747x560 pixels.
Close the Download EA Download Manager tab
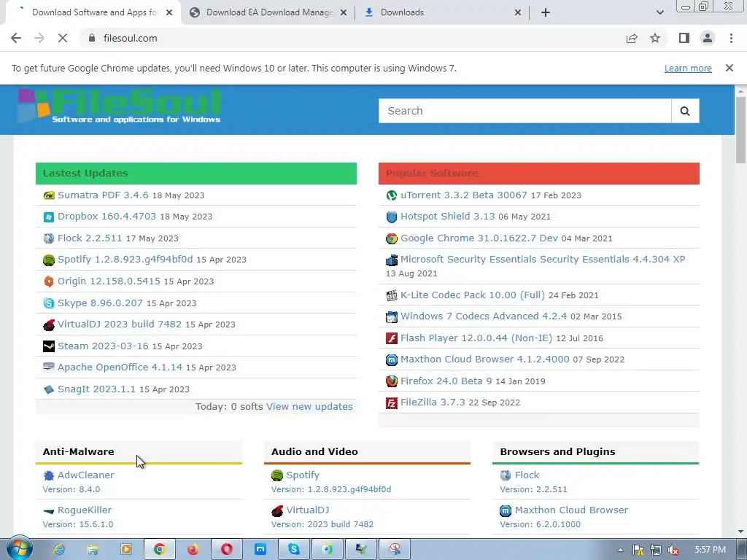coord(344,12)
